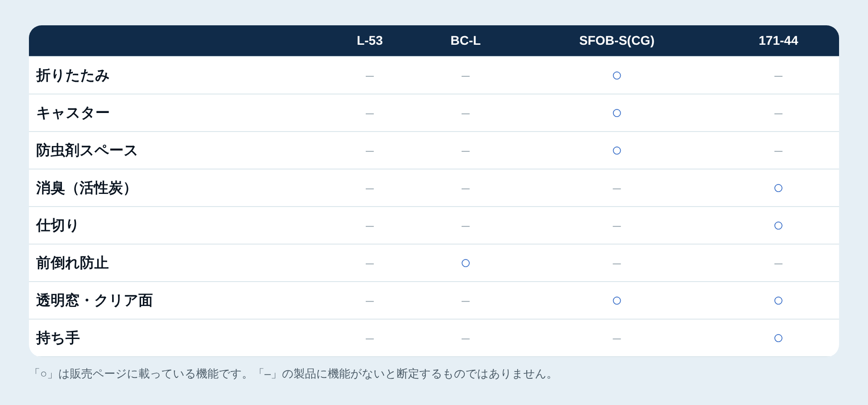The height and width of the screenshot is (405, 868).
Task: Click the circle for 透明窓・クリア面 under 171-44
Action: coord(778,301)
